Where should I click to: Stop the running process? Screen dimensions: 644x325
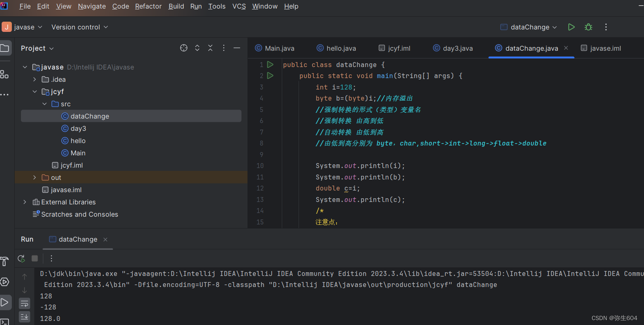tap(35, 258)
